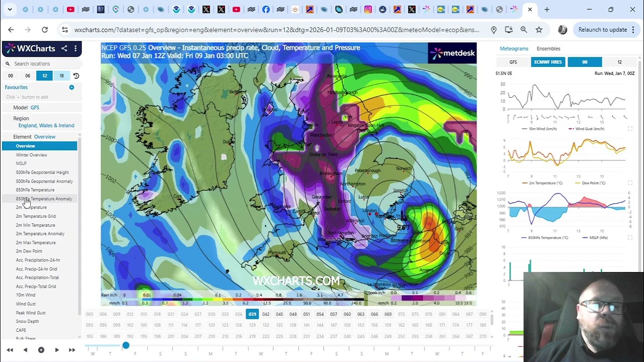Select the Overview element
The image size is (644, 362).
[x=40, y=146]
